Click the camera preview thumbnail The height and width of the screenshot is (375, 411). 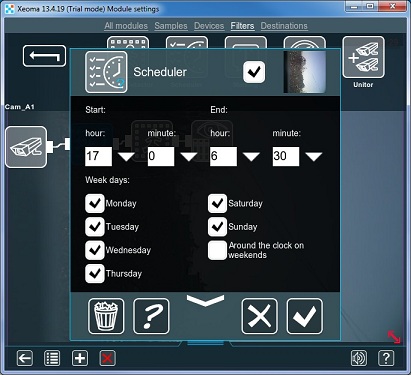click(x=305, y=72)
